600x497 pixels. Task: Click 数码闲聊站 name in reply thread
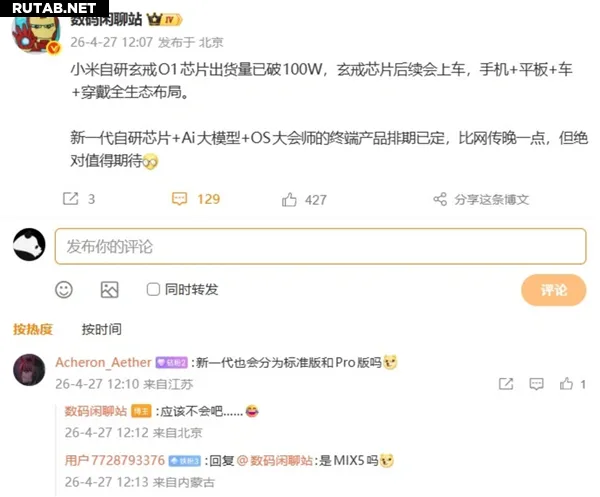tap(96, 411)
